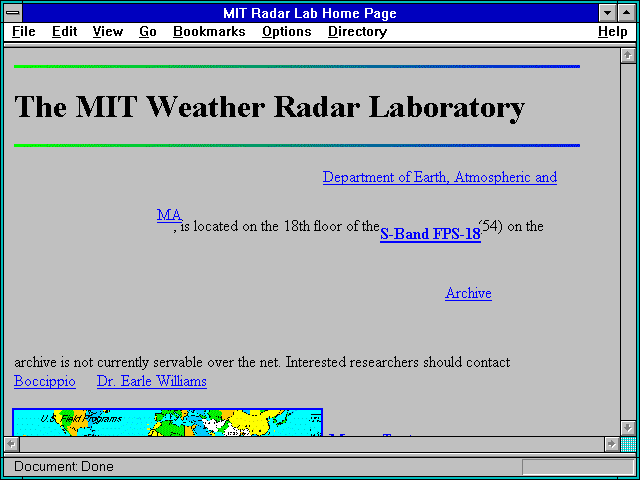Image resolution: width=640 pixels, height=480 pixels.
Task: Open the window system control menu box
Action: pos(13,13)
